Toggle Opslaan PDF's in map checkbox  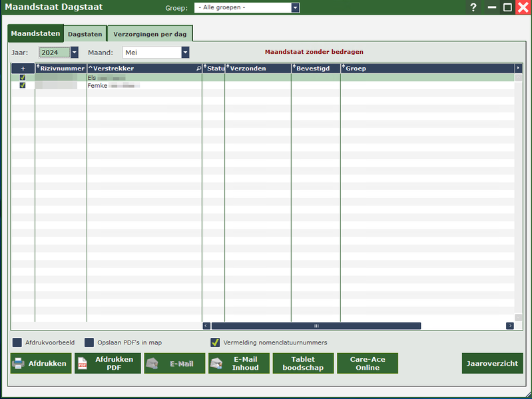coord(89,342)
